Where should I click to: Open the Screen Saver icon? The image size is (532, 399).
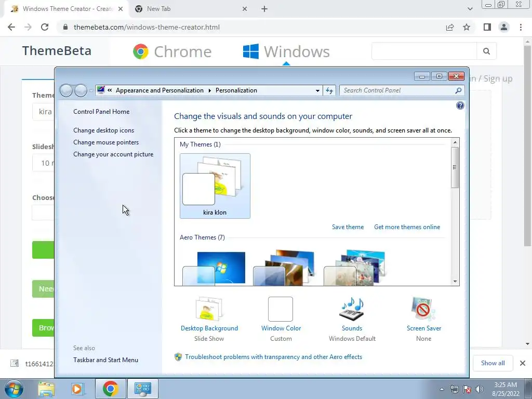coord(423,309)
